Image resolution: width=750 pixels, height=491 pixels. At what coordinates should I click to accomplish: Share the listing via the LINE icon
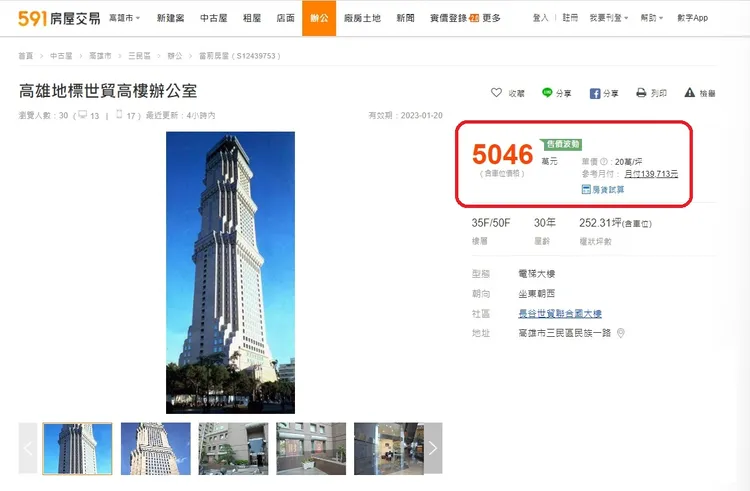[x=547, y=93]
